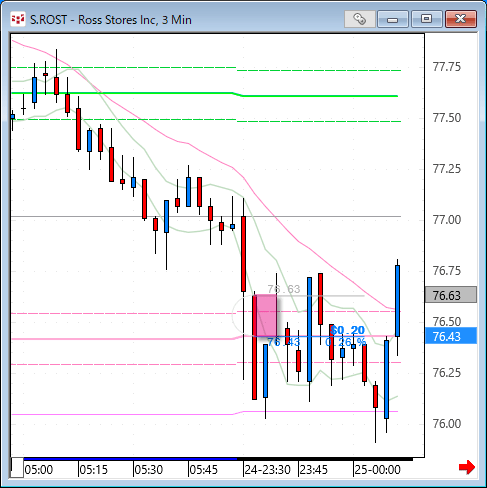This screenshot has width=487, height=488.
Task: Click the small box left of 05:00
Action: [x=17, y=468]
